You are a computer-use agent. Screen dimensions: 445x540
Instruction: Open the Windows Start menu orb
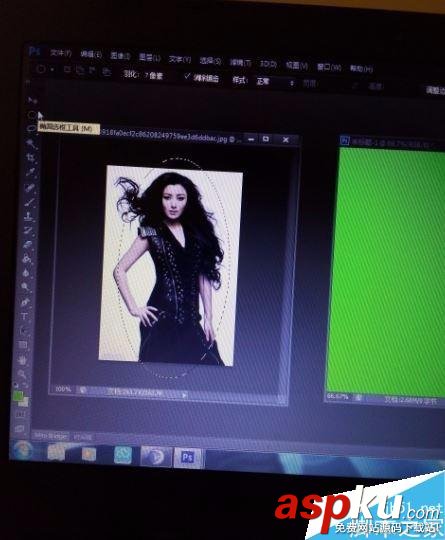point(23,450)
